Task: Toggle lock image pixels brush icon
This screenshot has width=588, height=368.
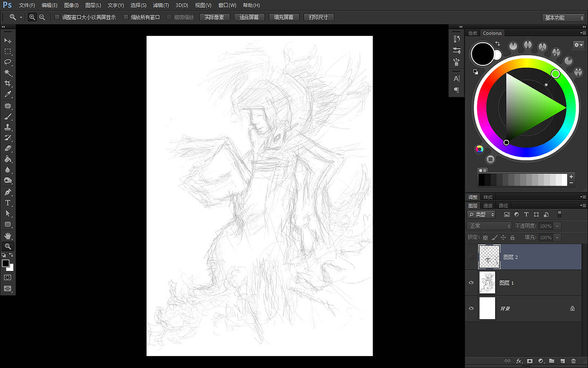Action: click(x=495, y=237)
